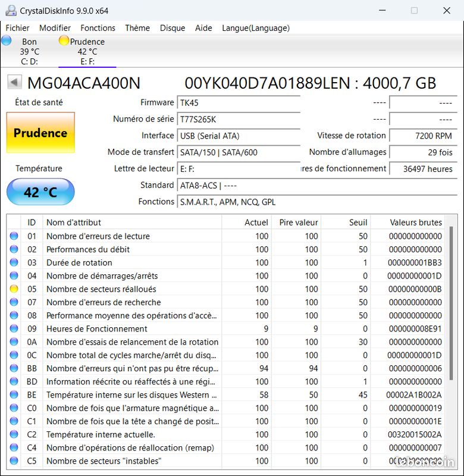The height and width of the screenshot is (476, 464).
Task: Click the status orb of attribute C1
Action: (14, 421)
